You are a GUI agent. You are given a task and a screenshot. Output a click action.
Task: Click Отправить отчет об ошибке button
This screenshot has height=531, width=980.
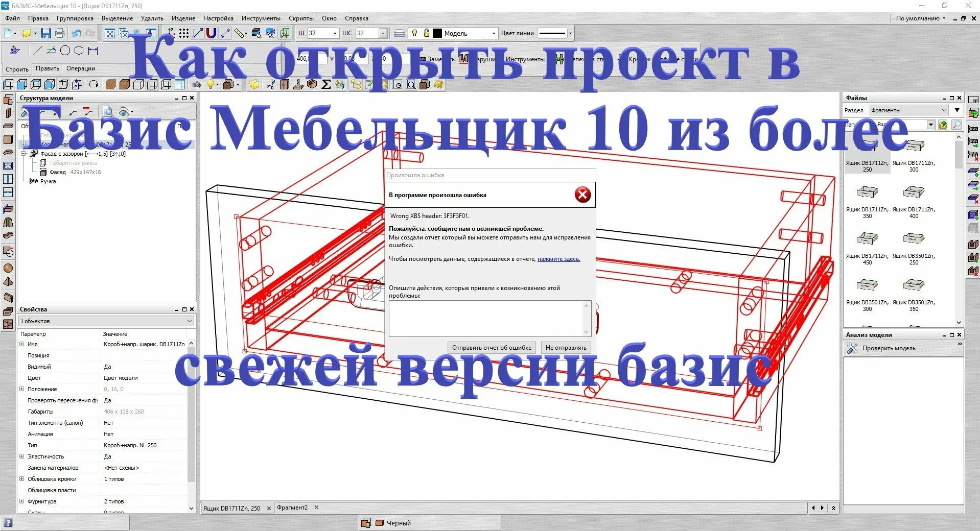click(x=492, y=348)
